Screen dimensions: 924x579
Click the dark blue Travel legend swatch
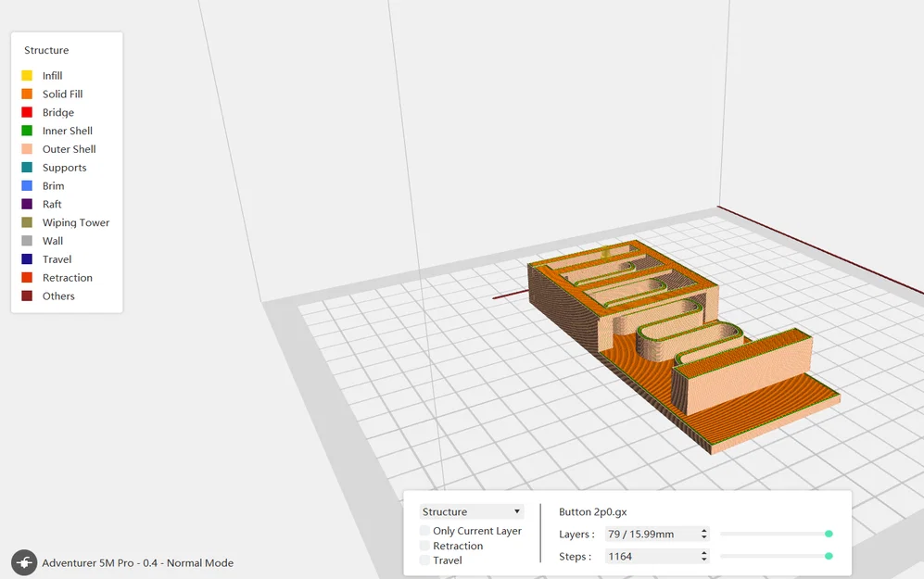[27, 258]
